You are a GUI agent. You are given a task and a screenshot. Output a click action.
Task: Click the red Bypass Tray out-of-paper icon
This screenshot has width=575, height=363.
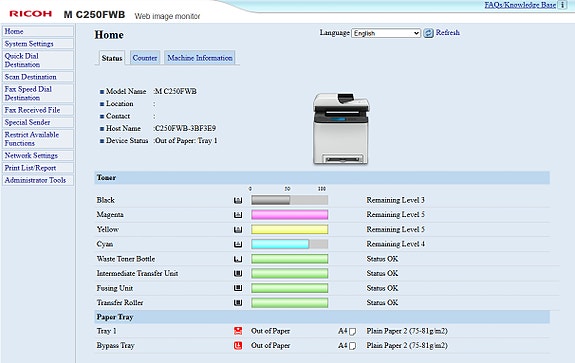tap(238, 345)
